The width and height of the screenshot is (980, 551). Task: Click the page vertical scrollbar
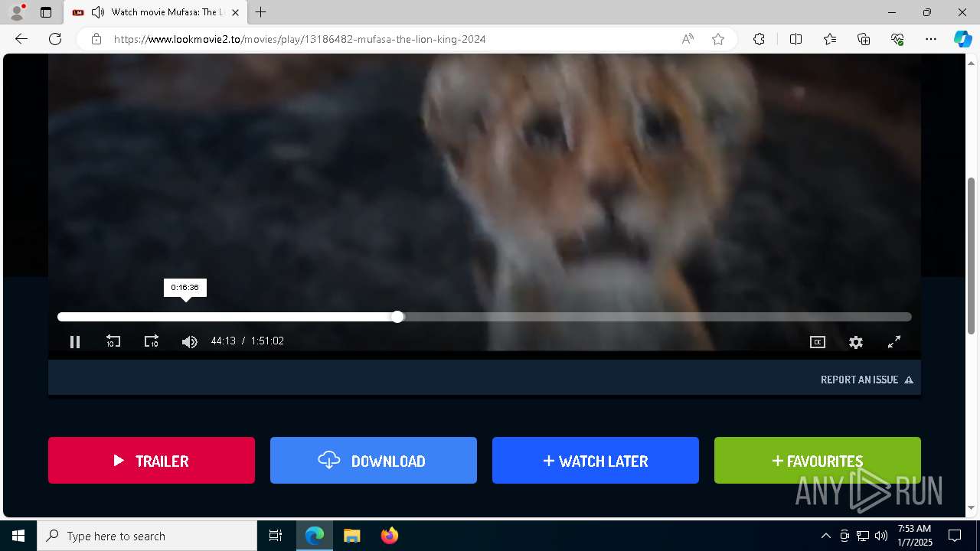point(972,256)
